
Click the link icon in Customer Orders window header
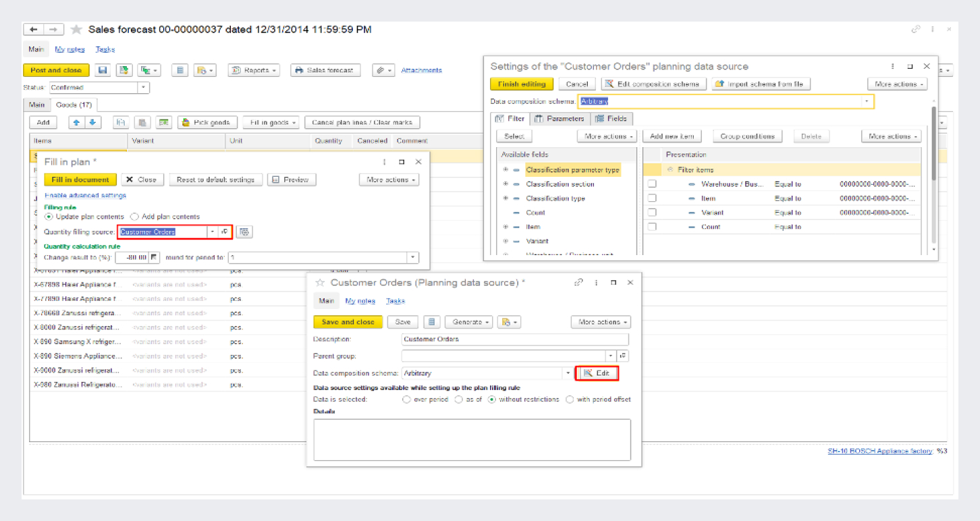pos(578,283)
